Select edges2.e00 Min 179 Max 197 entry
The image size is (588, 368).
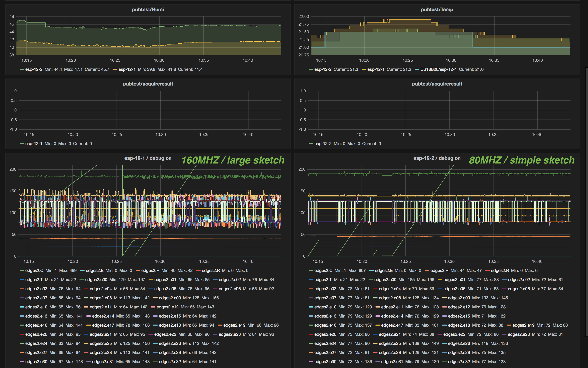96,280
